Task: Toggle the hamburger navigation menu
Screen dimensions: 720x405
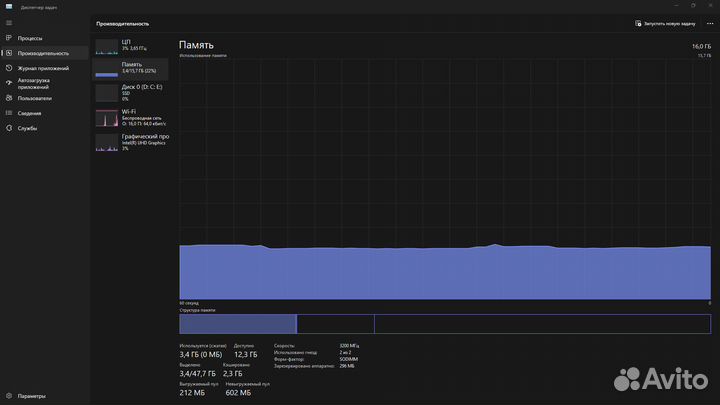Action: coord(8,22)
